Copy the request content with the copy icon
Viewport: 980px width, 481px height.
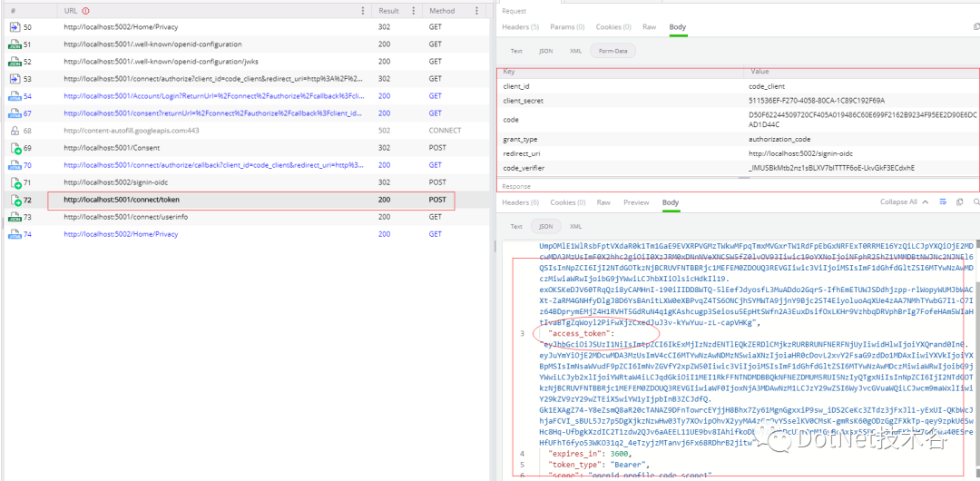976,27
